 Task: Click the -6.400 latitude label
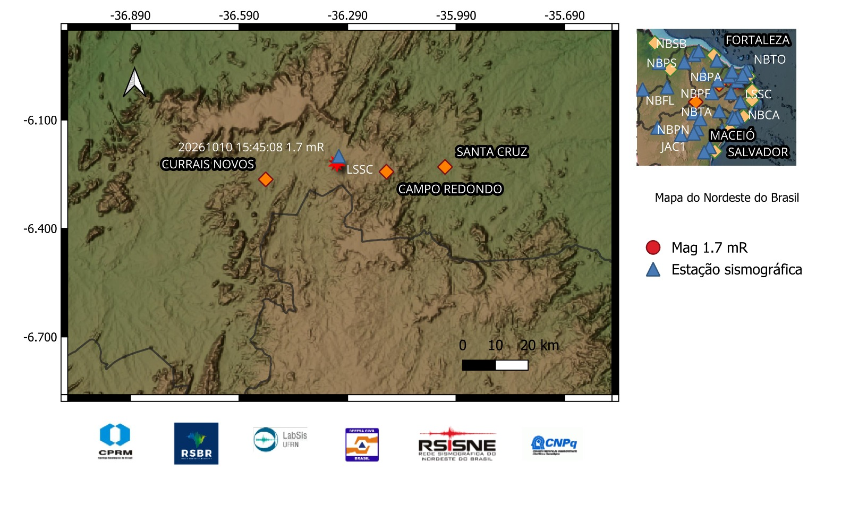pos(40,229)
